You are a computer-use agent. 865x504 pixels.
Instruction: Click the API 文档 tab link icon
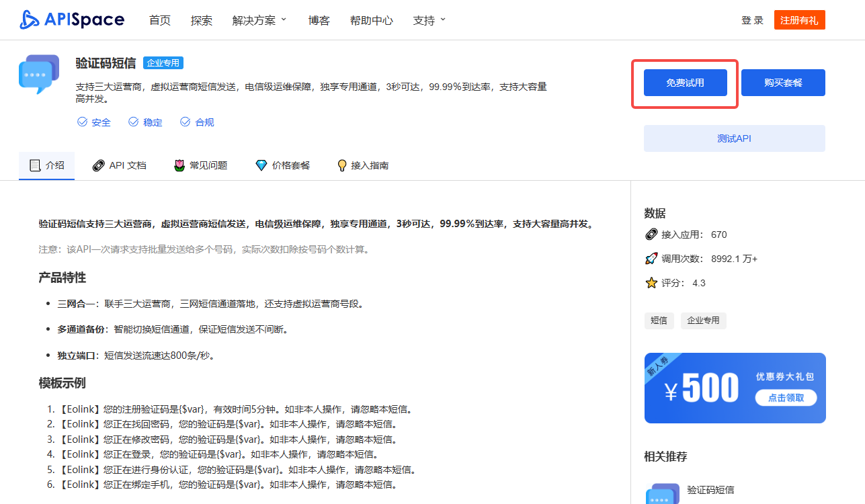point(98,165)
